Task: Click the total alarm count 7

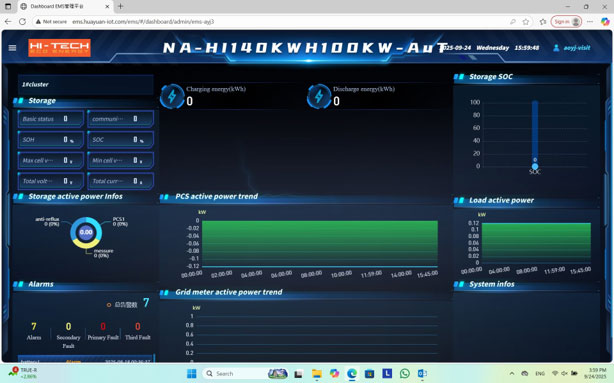Action: point(146,303)
